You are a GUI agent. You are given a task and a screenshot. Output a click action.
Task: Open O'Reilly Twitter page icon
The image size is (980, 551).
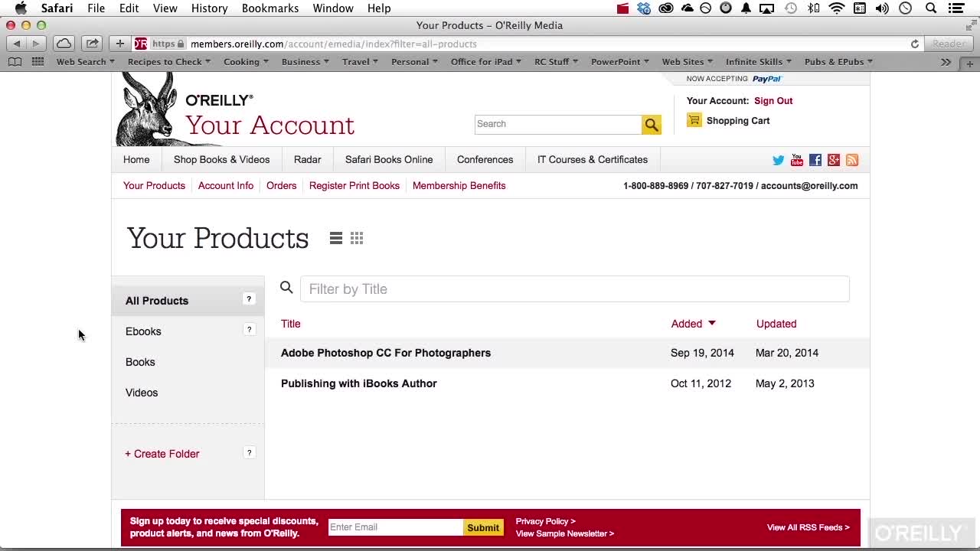point(779,160)
